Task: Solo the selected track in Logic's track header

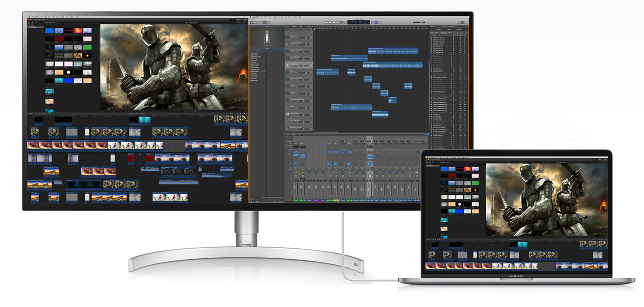Action: [x=293, y=66]
